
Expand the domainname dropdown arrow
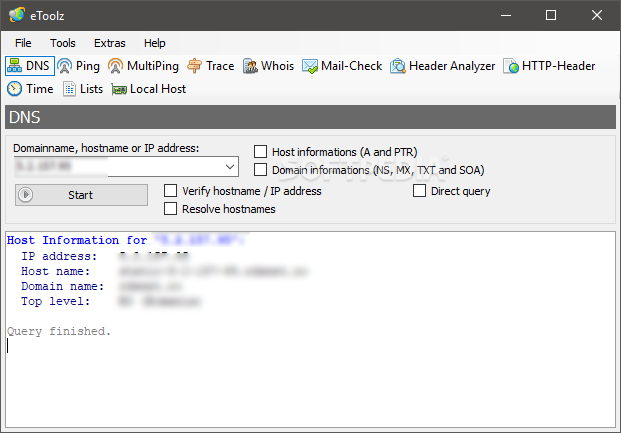[230, 166]
